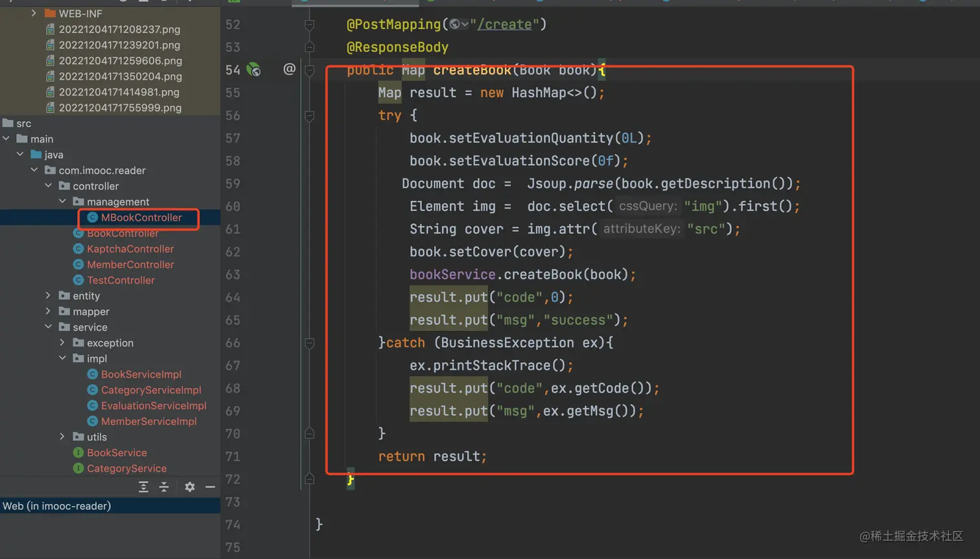Select 20221204171414981.png file

click(113, 92)
